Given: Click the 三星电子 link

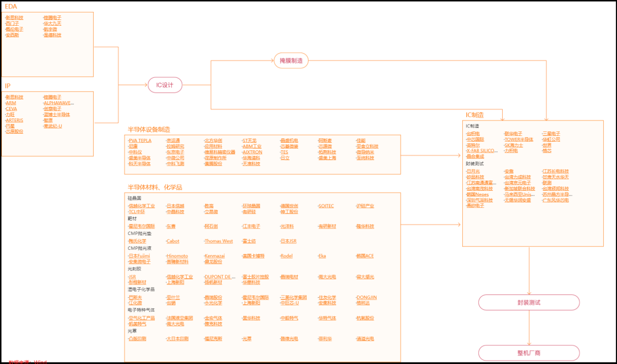Looking at the screenshot, I should pos(552,134).
